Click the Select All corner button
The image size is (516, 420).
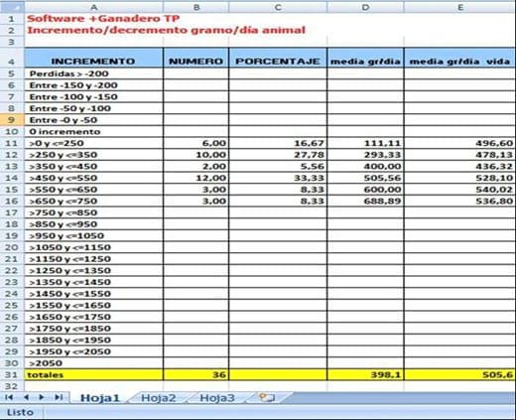pos(12,7)
